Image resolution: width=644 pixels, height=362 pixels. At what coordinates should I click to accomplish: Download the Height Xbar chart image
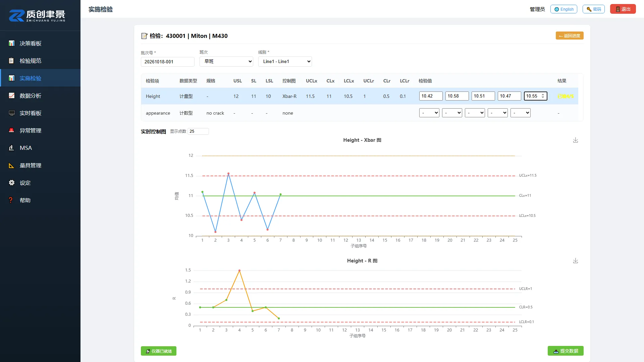tap(576, 140)
